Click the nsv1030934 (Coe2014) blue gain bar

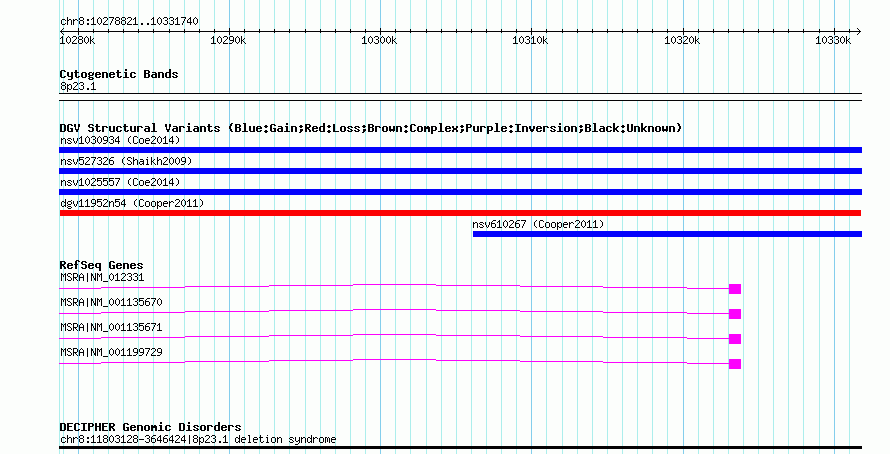pyautogui.click(x=460, y=150)
